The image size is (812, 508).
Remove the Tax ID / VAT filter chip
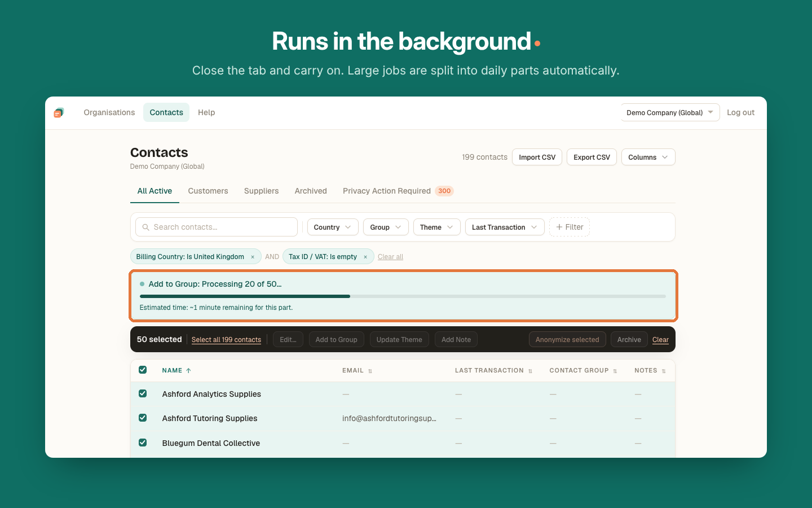pos(365,257)
